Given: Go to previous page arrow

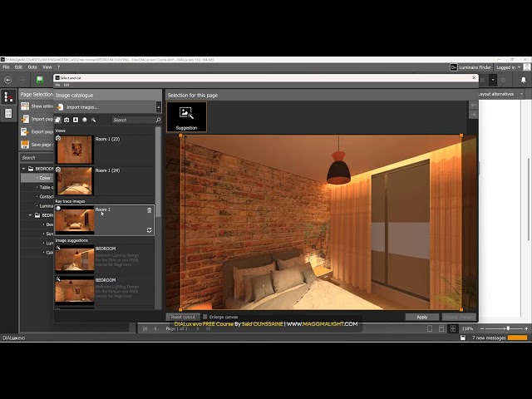Looking at the screenshot, I should click(x=155, y=329).
